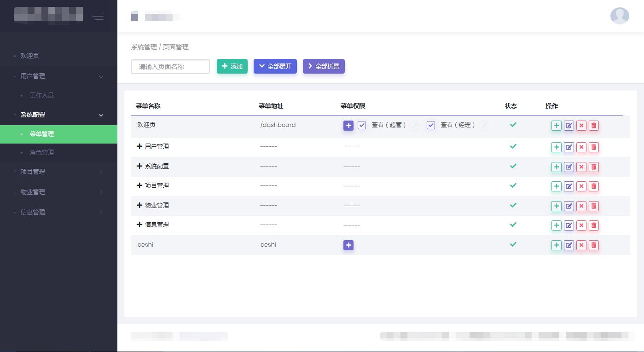Uncheck the 查看(经理) permission checkbox
644x352 pixels.
click(431, 125)
